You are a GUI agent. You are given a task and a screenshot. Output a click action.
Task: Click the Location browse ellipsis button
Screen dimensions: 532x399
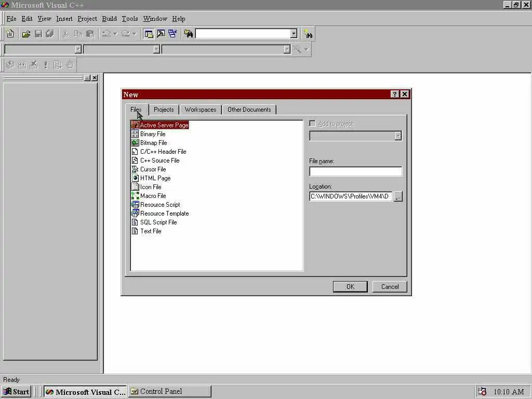pos(398,196)
